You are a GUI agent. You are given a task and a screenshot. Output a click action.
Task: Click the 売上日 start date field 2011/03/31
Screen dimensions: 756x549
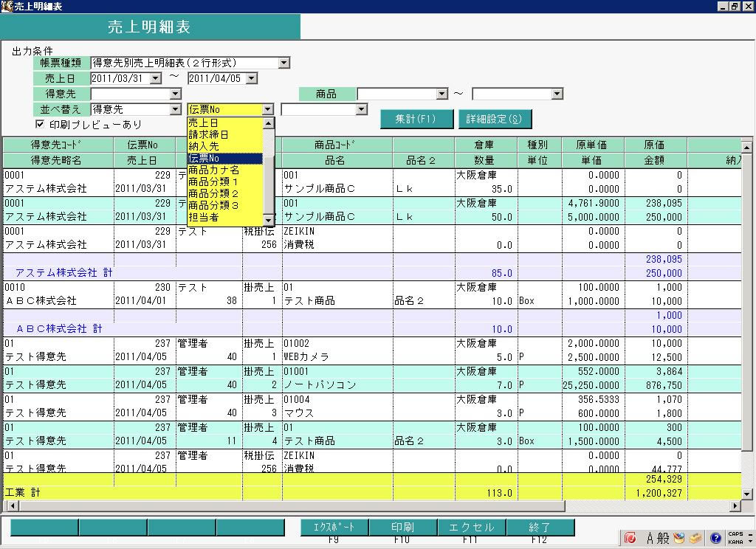120,78
